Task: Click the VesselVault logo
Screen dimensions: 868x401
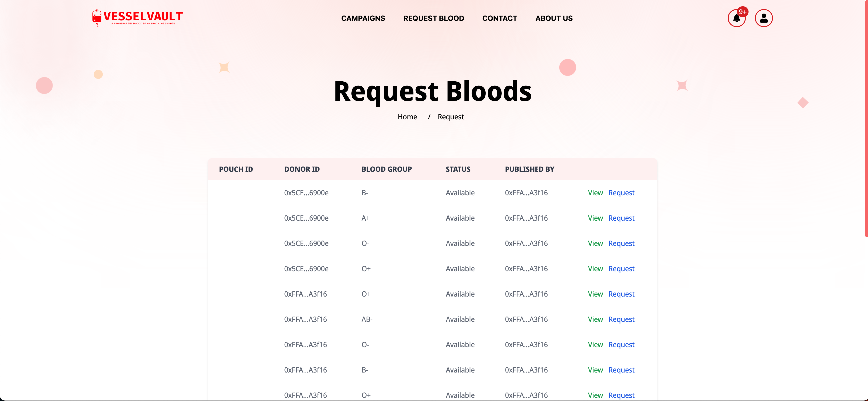Action: [138, 18]
